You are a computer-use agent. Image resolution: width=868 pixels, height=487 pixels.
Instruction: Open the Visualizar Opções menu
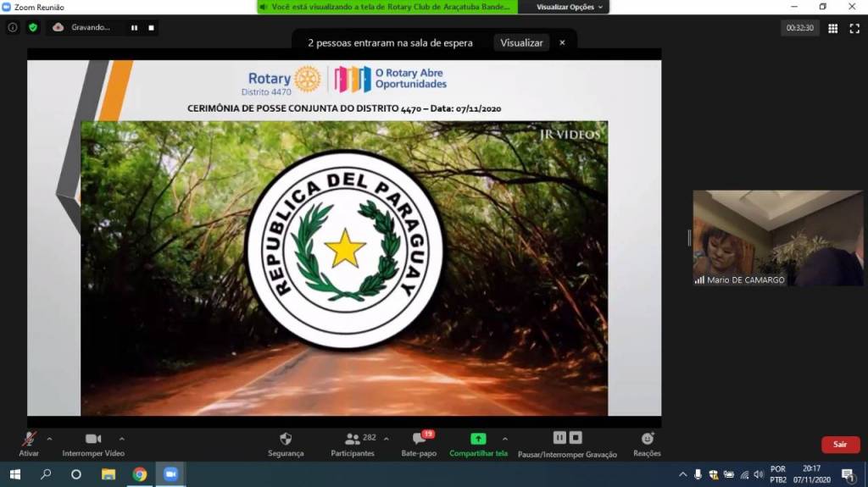tap(570, 7)
